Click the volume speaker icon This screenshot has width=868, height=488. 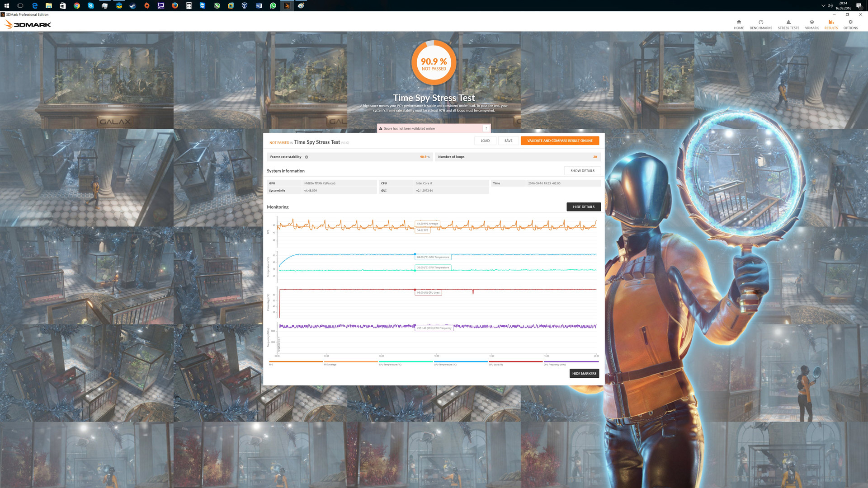click(830, 5)
